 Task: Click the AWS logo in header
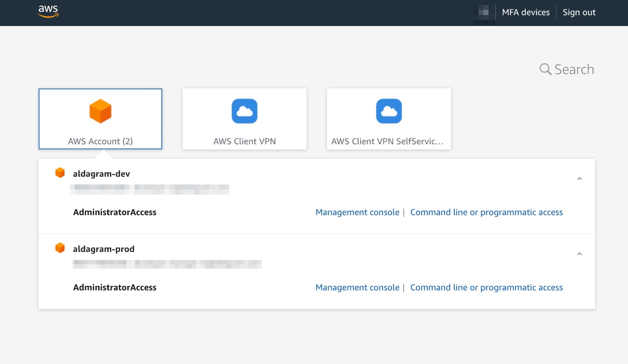pos(48,12)
